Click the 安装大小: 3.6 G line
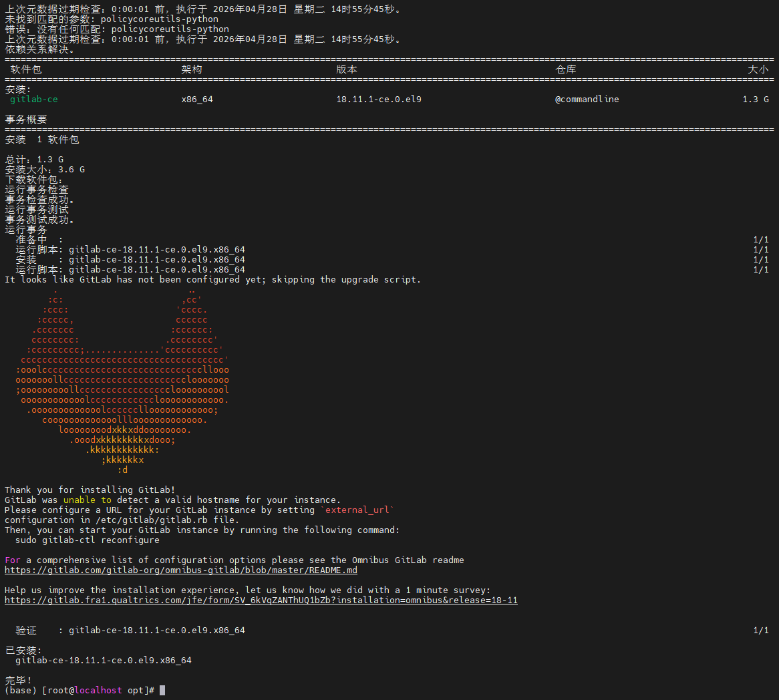Viewport: 779px width, 700px height. click(45, 170)
